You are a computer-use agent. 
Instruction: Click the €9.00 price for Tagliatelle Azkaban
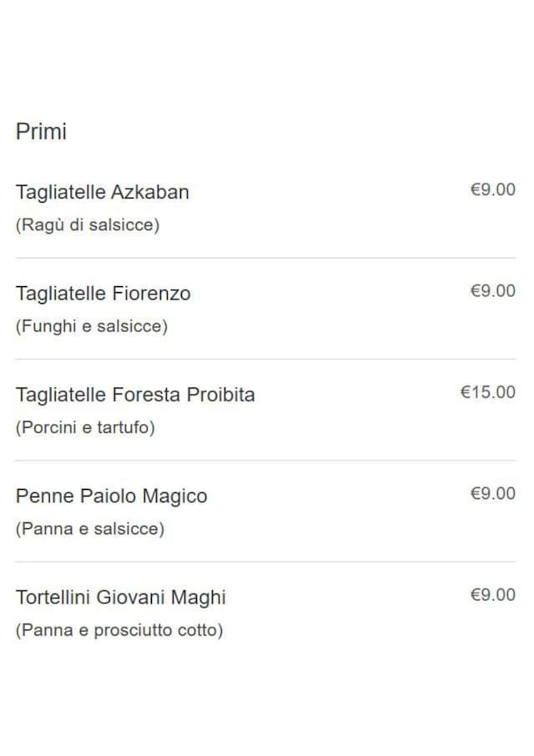492,190
